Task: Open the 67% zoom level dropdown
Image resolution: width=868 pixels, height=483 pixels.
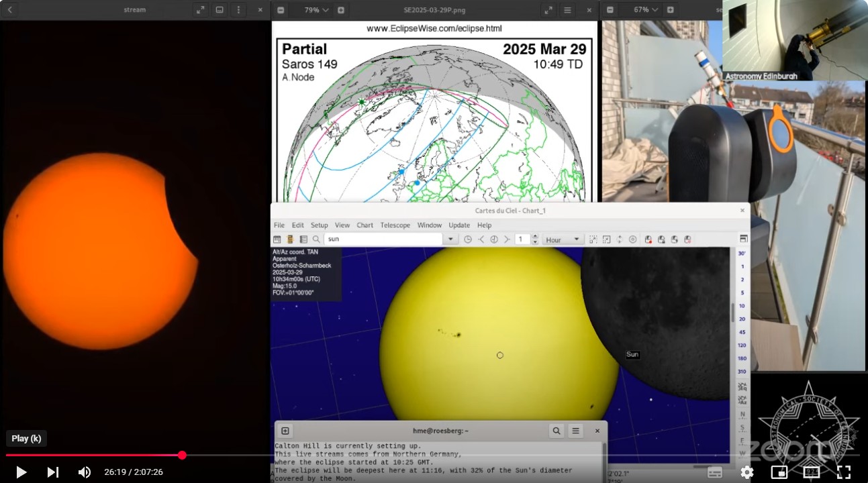Action: pos(644,10)
